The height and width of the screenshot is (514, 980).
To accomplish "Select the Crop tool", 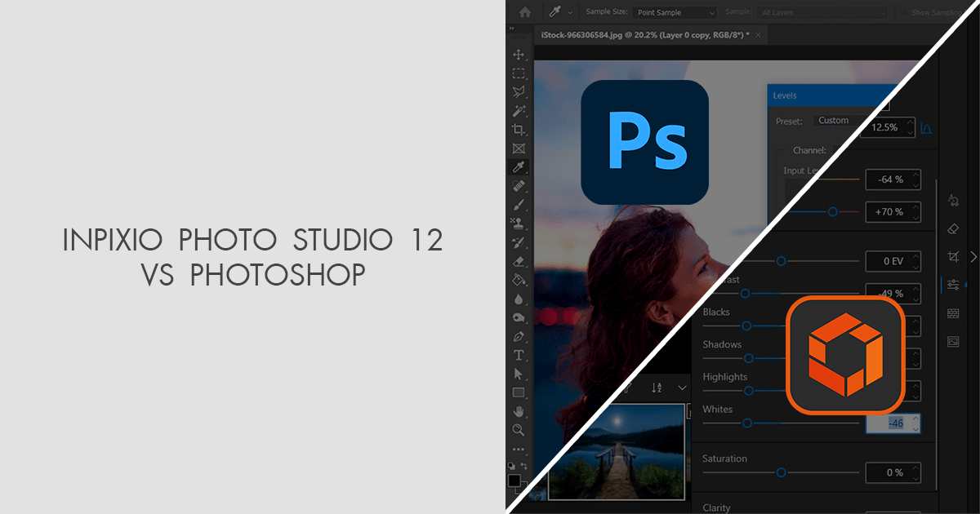I will (519, 129).
